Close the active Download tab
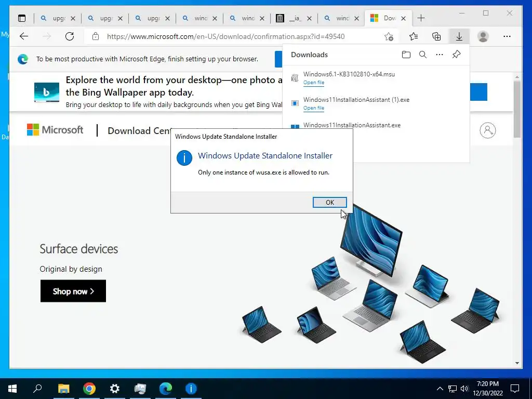 tap(403, 18)
